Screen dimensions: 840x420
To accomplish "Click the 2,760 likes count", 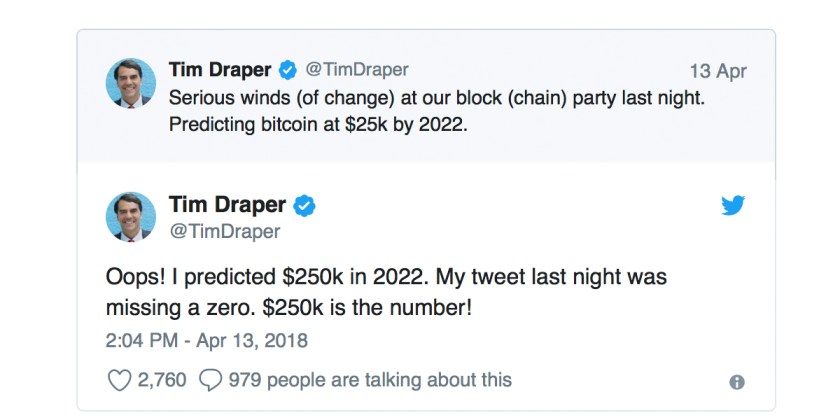I will click(x=161, y=380).
